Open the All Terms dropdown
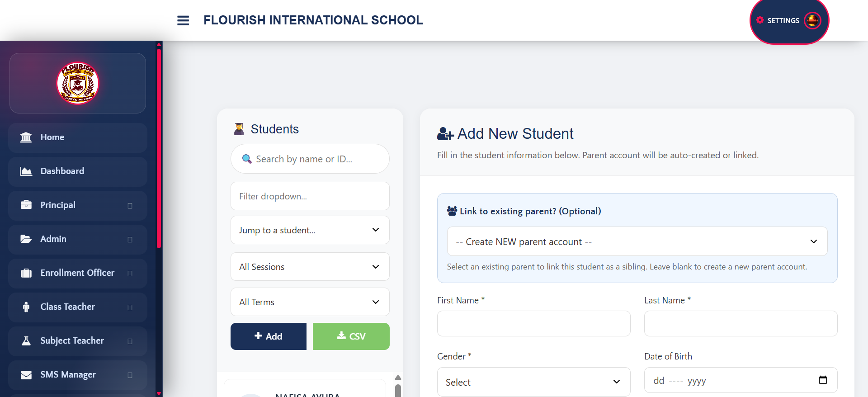 point(310,302)
